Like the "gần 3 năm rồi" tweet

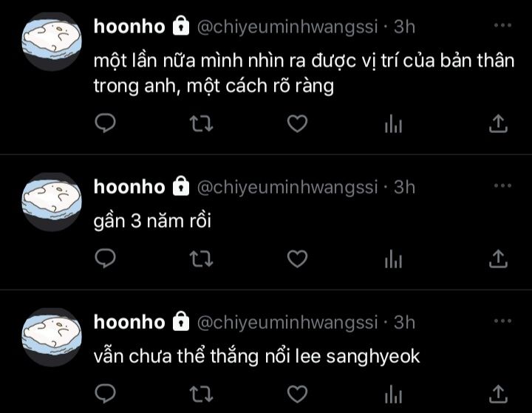[x=297, y=259]
